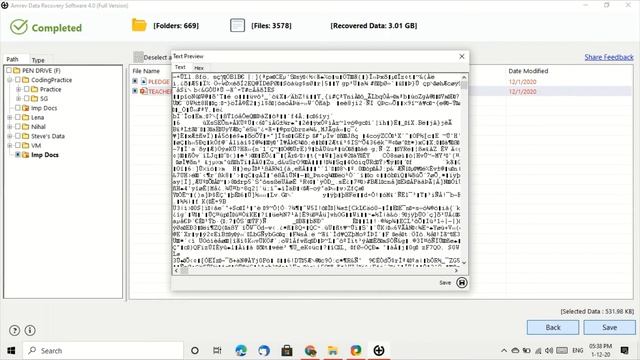Check the VM folder checkbox
Viewport: 640px width, 360px height.
click(x=18, y=145)
